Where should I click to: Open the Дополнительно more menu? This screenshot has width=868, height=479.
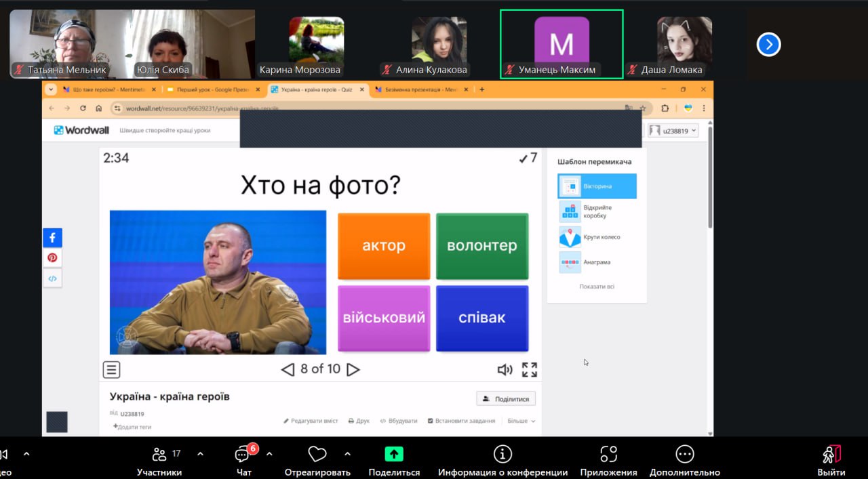685,461
